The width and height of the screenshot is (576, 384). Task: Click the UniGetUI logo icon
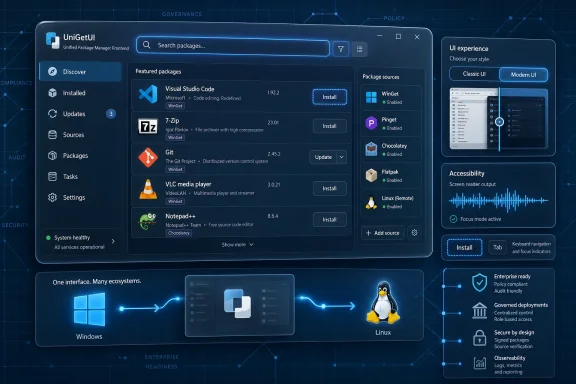(x=53, y=40)
